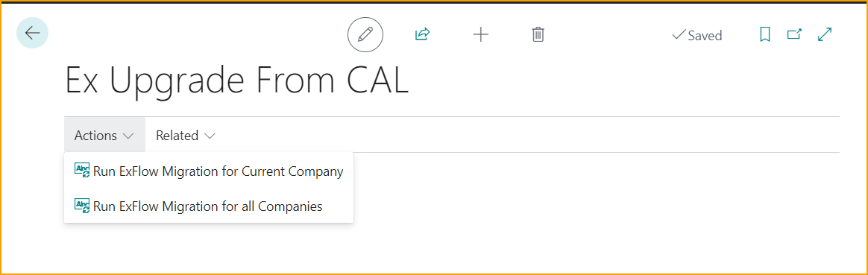Click the icon beside all Companies migration
868x275 pixels.
82,206
